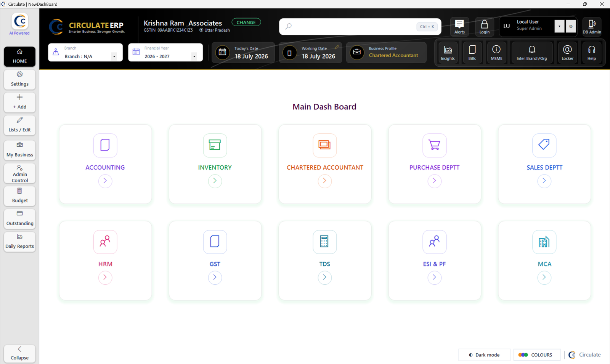The height and width of the screenshot is (364, 610).
Task: Open Settings in the sidebar
Action: pyautogui.click(x=20, y=79)
